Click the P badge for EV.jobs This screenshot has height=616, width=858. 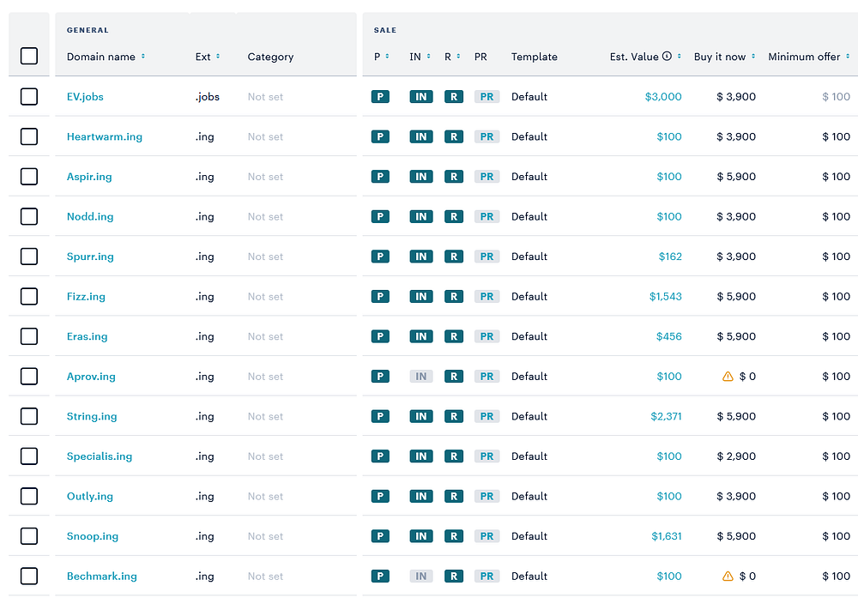click(380, 97)
